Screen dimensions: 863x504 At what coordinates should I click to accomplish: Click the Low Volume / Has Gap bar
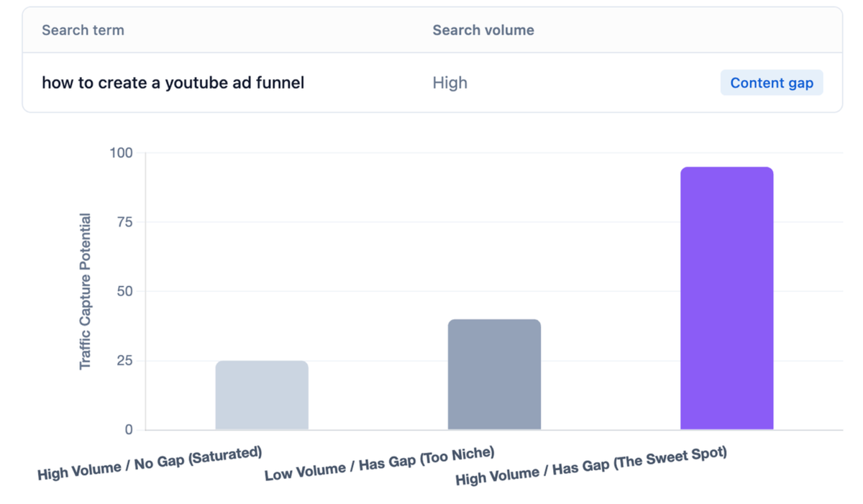pyautogui.click(x=494, y=375)
